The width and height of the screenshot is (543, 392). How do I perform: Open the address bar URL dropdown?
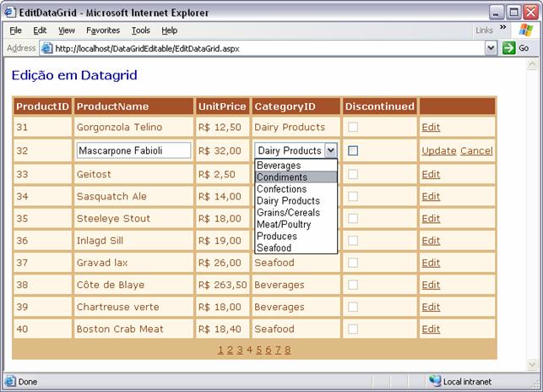491,48
